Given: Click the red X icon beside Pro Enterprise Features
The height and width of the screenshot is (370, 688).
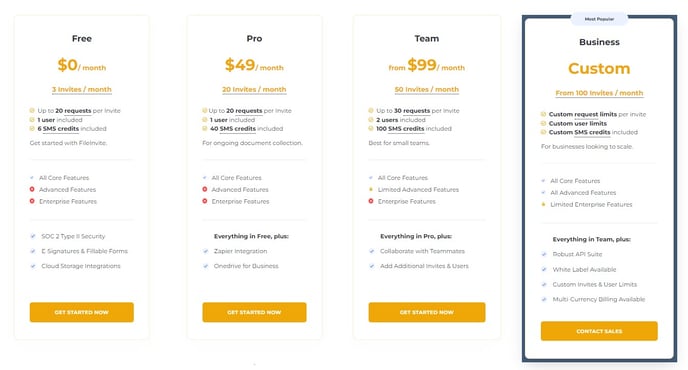Looking at the screenshot, I should pyautogui.click(x=204, y=201).
